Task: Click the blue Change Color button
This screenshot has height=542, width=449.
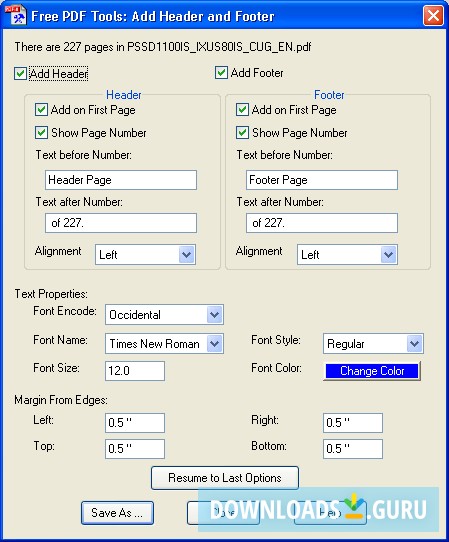Action: click(372, 371)
